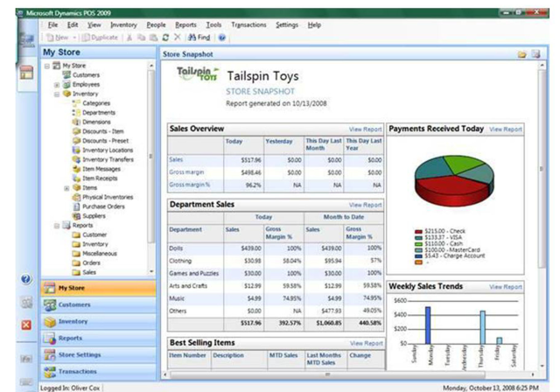
Task: Click the blue question mark in left strip
Action: (x=26, y=279)
